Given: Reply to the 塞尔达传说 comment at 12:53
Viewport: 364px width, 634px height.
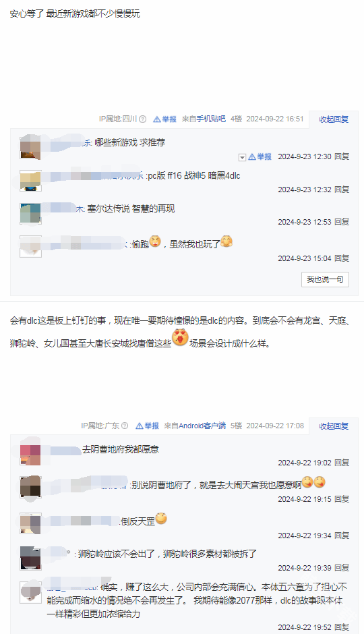Looking at the screenshot, I should tap(342, 222).
